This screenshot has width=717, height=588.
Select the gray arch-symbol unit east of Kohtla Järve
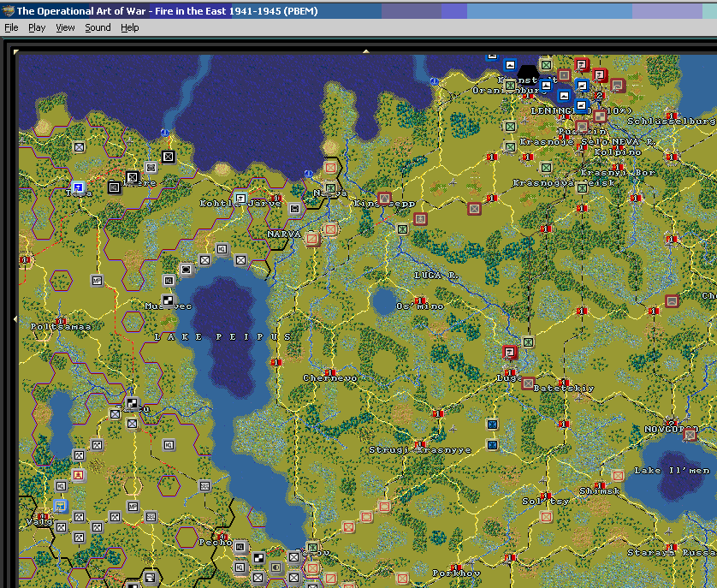[294, 209]
